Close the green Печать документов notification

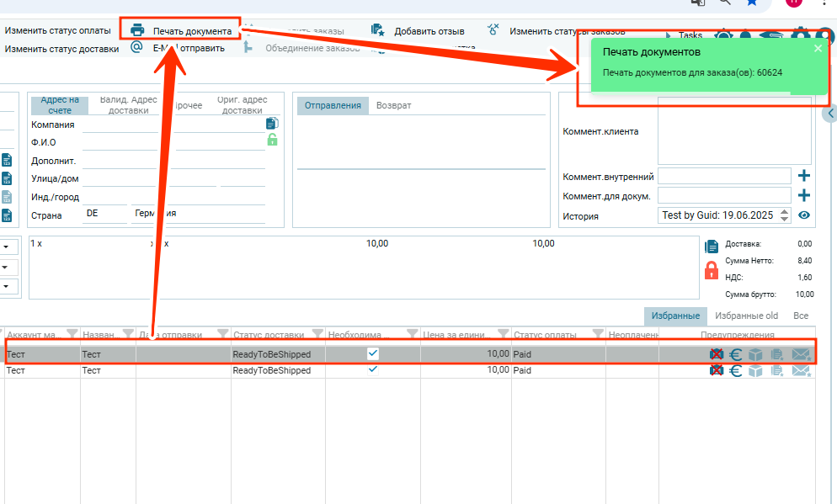[817, 49]
